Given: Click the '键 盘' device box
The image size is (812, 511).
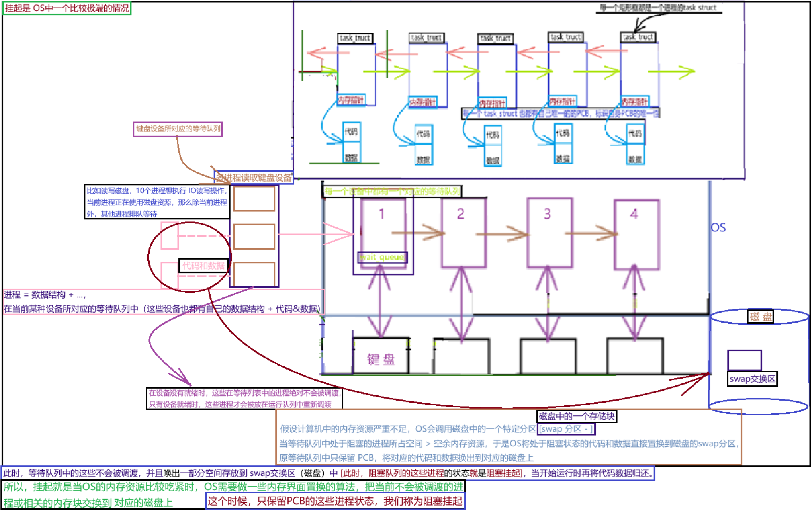Looking at the screenshot, I should (381, 356).
